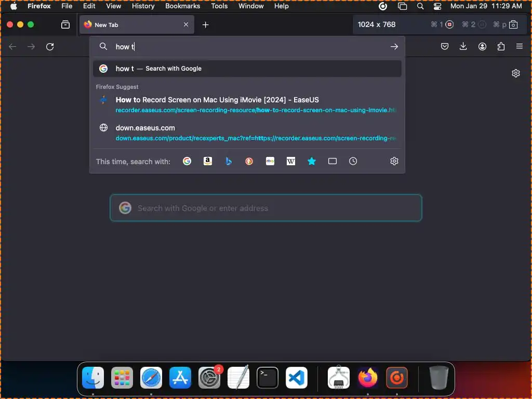Start recording with the record button
The height and width of the screenshot is (399, 532).
(x=449, y=24)
